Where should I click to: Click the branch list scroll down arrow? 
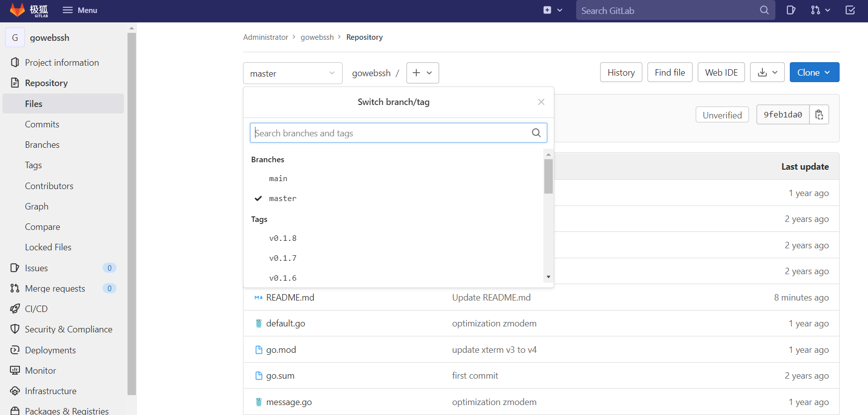(x=548, y=277)
